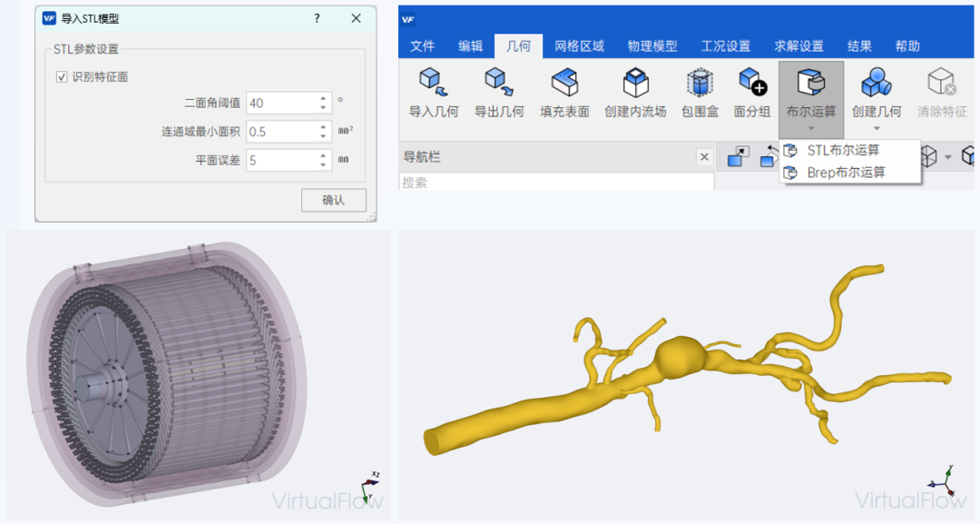Increase the 二面角阈值 value with up arrow
The image size is (980, 524).
[x=323, y=99]
